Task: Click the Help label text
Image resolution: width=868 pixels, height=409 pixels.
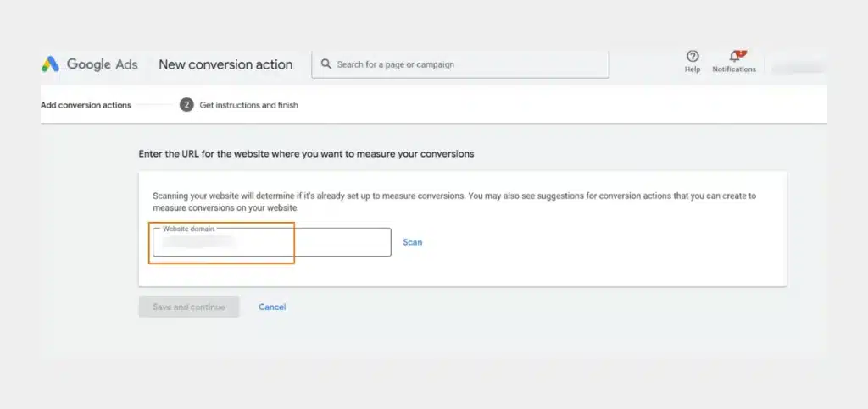Action: click(x=693, y=69)
